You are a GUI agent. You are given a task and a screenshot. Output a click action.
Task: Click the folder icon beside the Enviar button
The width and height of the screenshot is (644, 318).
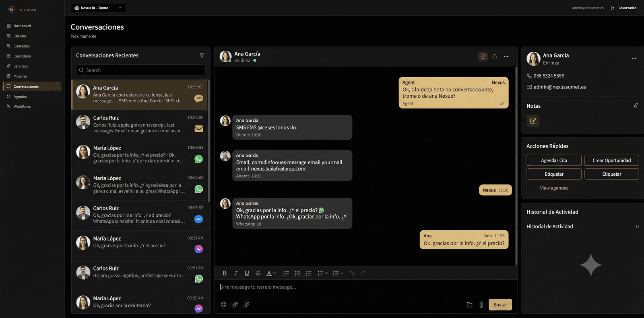[469, 305]
